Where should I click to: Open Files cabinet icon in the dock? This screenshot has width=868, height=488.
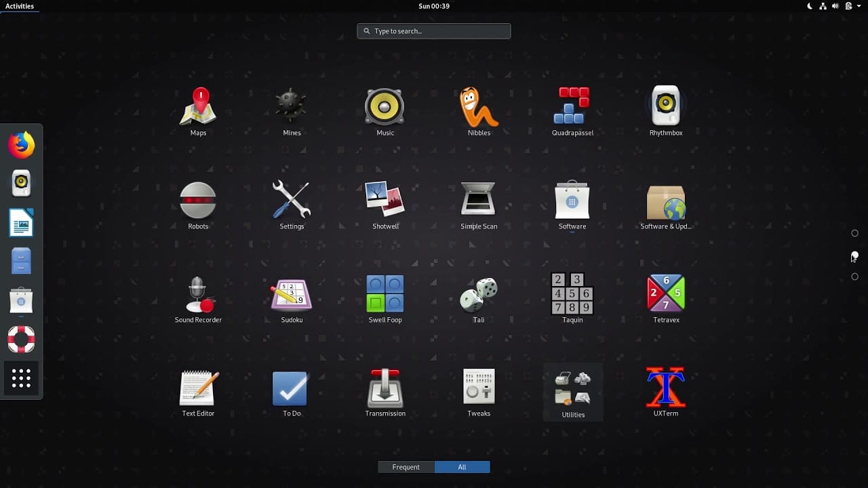pos(21,261)
